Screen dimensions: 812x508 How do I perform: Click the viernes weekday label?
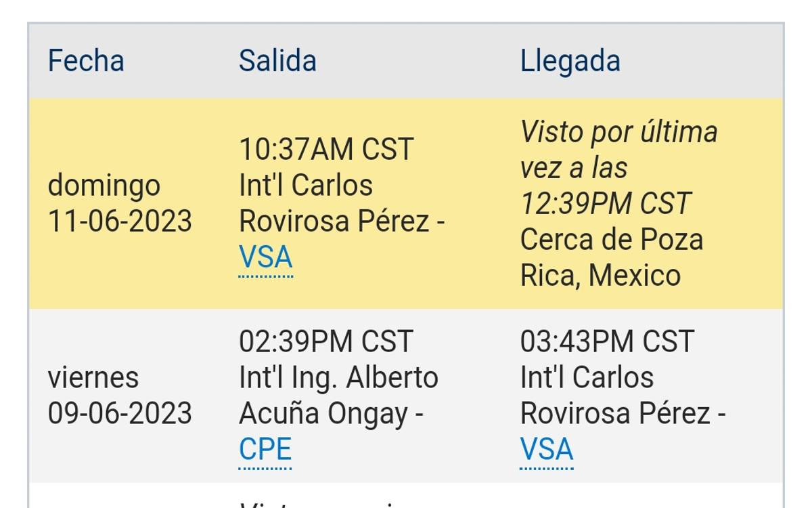pos(93,377)
